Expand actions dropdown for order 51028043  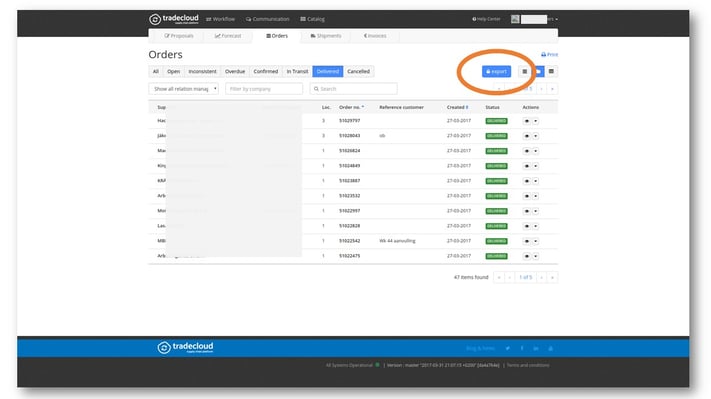click(536, 136)
